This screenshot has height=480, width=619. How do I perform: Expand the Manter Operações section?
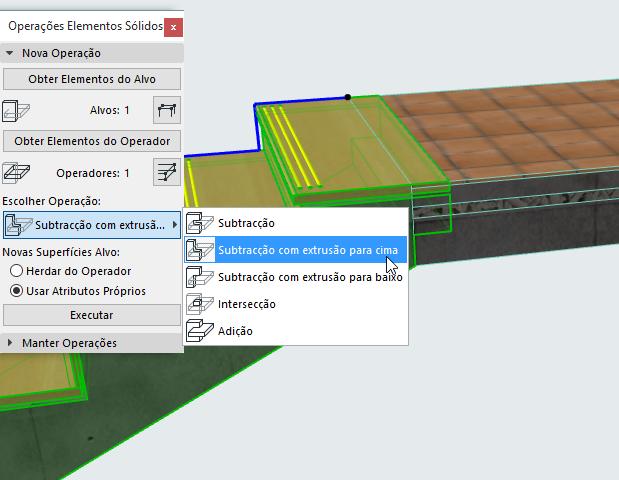(x=10, y=343)
